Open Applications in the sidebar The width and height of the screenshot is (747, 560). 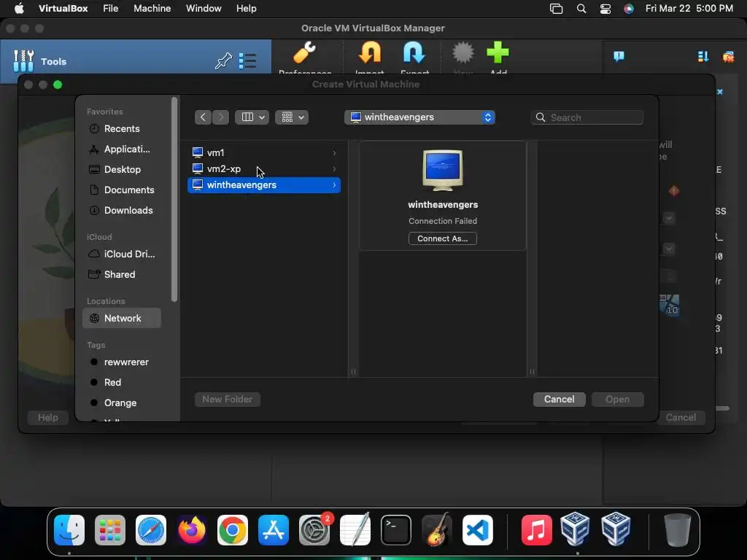pyautogui.click(x=122, y=149)
